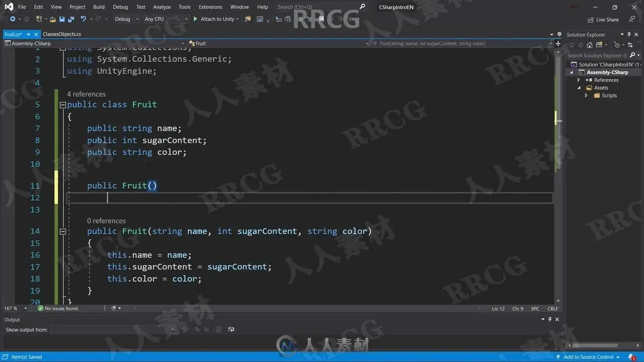Navigate backward with the toolbar back arrow
Viewport: 644px width, 362px height.
pos(13,19)
